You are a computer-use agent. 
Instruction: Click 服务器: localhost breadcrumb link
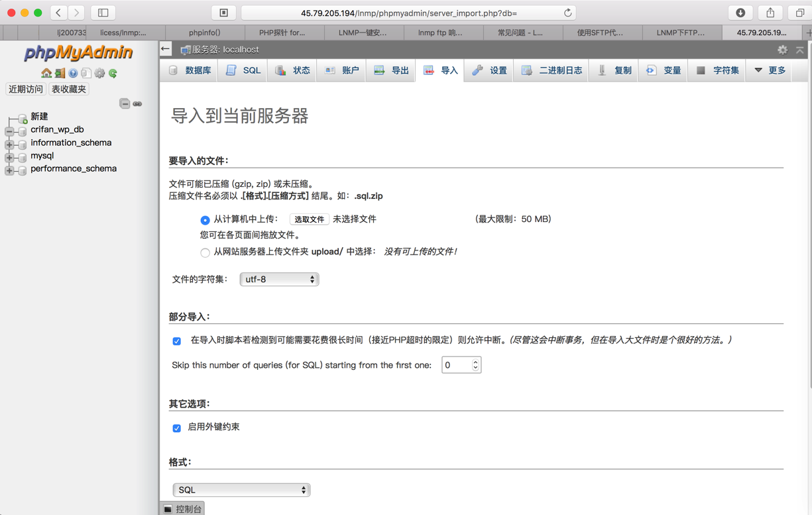225,50
